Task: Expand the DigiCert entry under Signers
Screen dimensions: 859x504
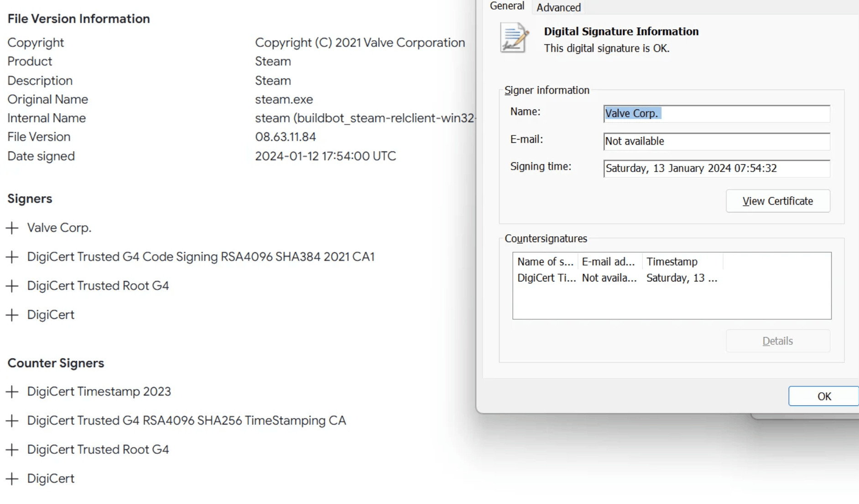Action: pyautogui.click(x=12, y=315)
